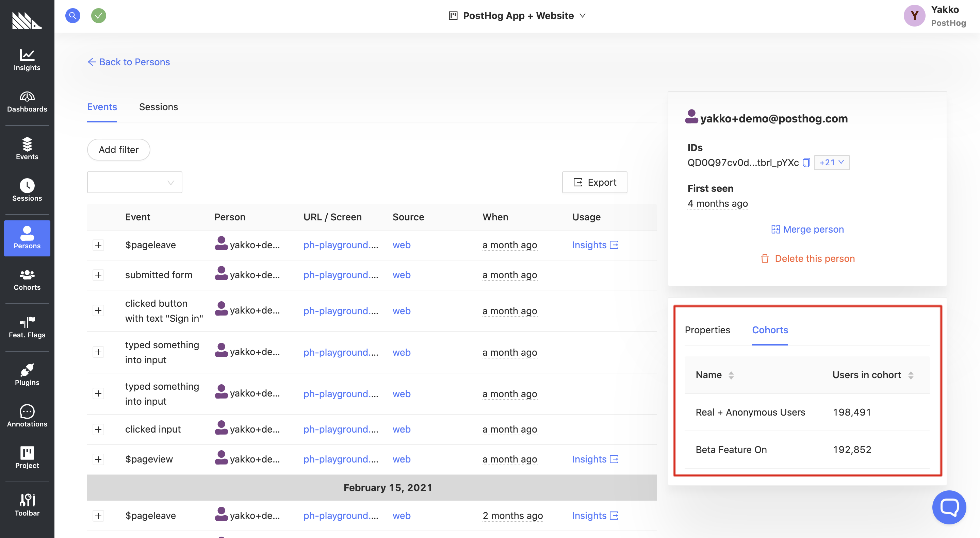Open the empty select dropdown under Add filter
The width and height of the screenshot is (980, 538).
pos(135,182)
